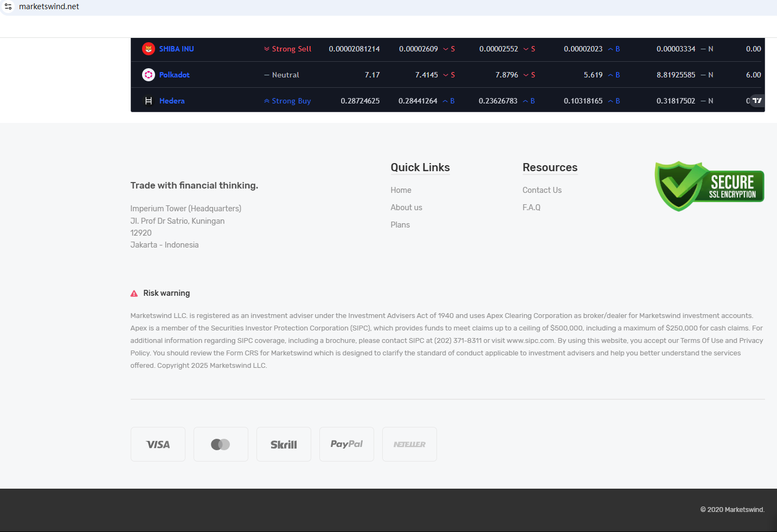Click the Hedera coin icon
Viewport: 777px width, 532px height.
click(x=148, y=101)
